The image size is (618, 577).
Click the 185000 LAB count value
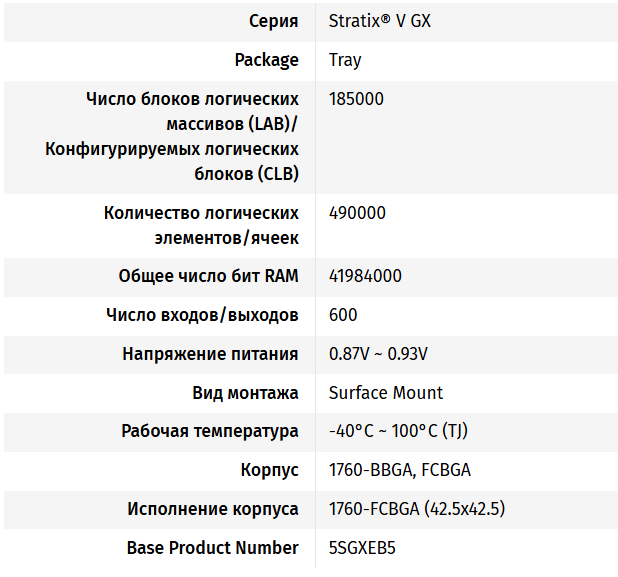point(356,99)
